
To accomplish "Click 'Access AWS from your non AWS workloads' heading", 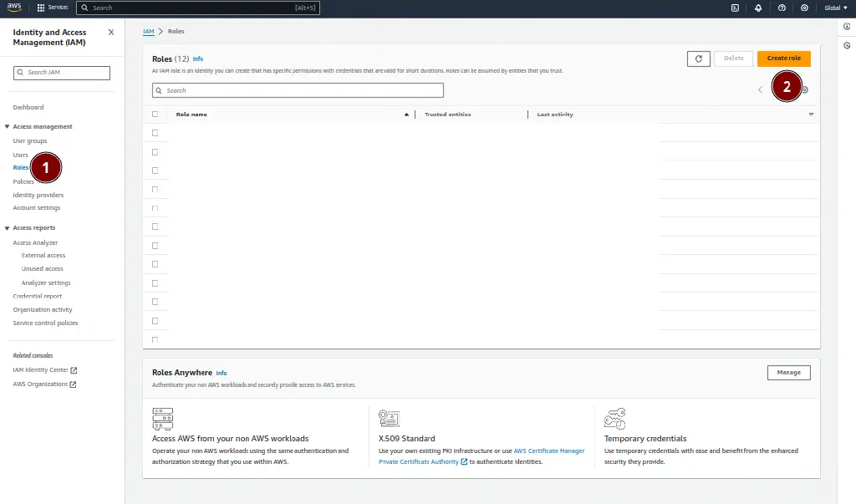I will [231, 439].
